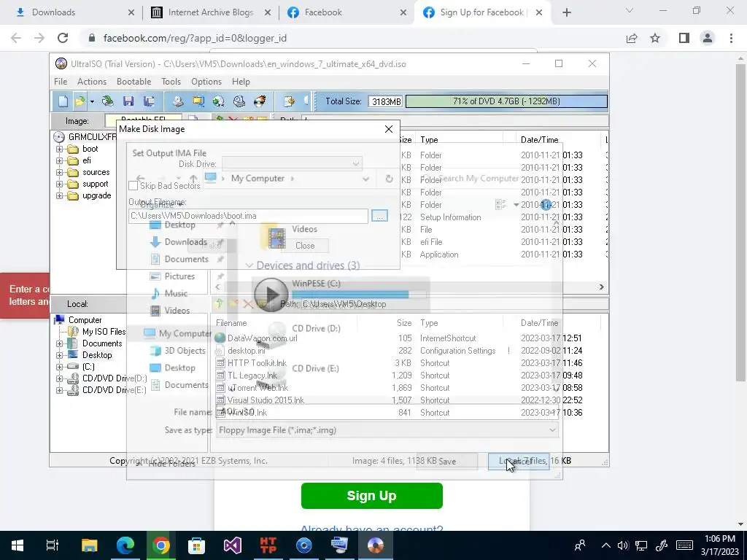Open the Bootable menu
The width and height of the screenshot is (747, 560).
(134, 82)
